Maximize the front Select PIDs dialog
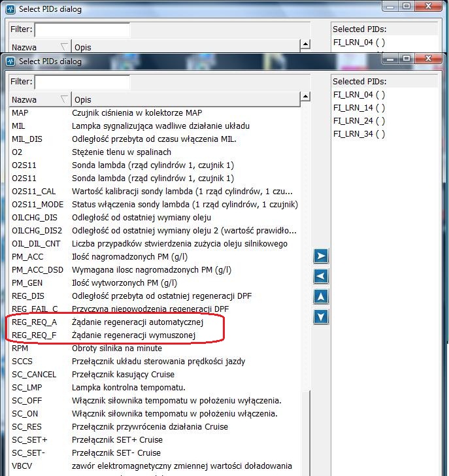The image size is (449, 476). pos(406,60)
